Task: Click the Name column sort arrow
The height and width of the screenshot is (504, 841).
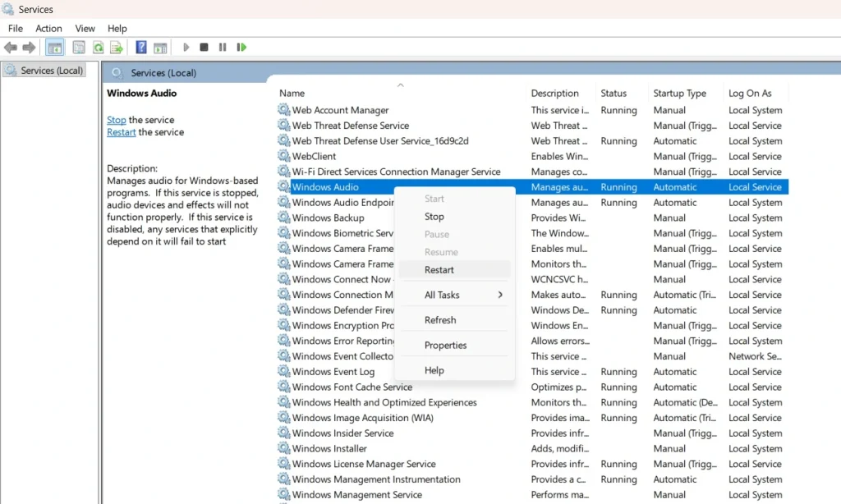Action: point(400,85)
